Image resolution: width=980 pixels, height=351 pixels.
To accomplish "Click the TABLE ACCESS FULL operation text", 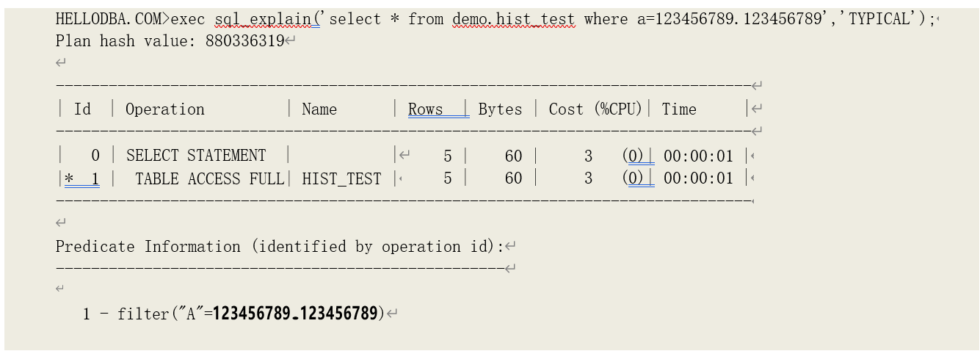I will coord(209,178).
